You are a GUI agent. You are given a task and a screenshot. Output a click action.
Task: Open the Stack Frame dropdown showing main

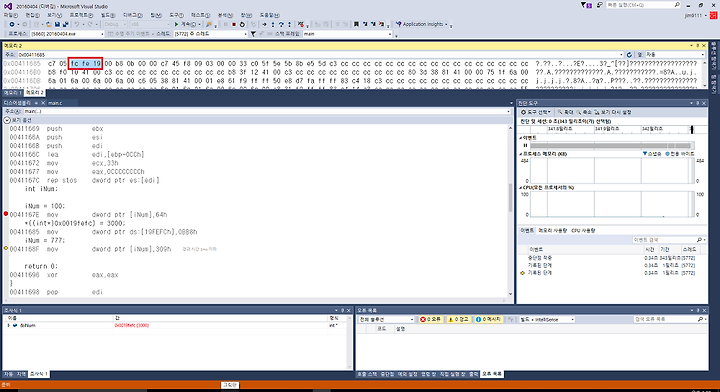click(348, 34)
